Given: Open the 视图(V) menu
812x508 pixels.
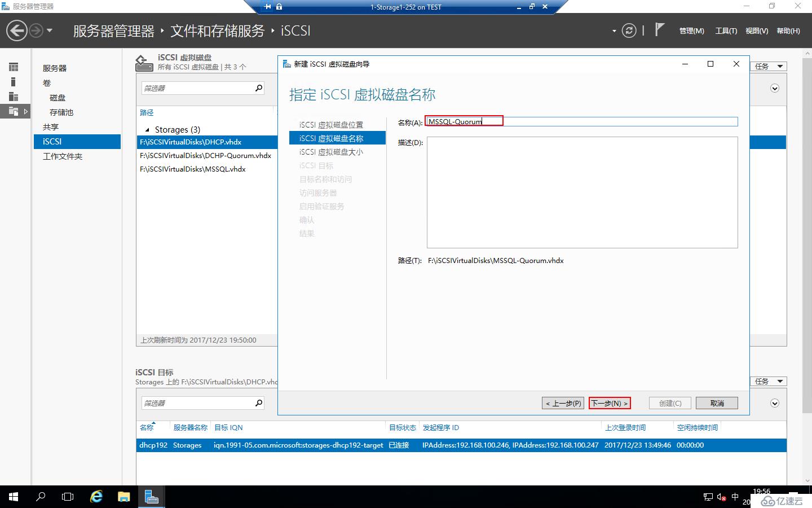Looking at the screenshot, I should click(756, 31).
